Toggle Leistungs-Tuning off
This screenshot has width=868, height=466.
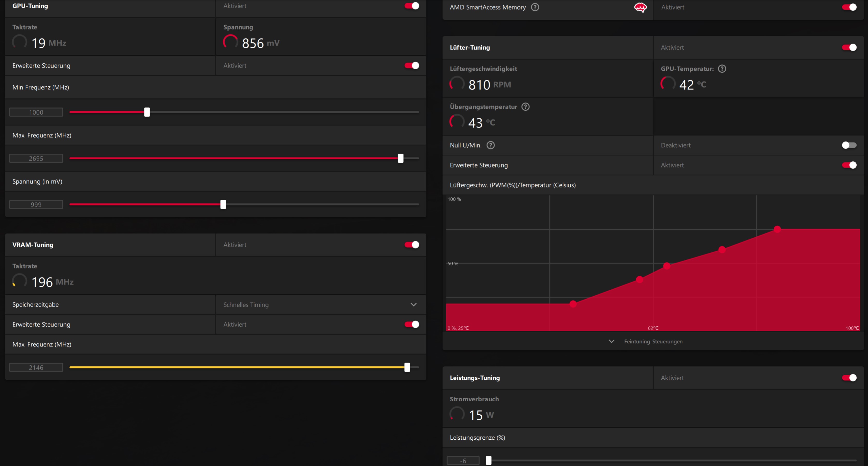(849, 378)
